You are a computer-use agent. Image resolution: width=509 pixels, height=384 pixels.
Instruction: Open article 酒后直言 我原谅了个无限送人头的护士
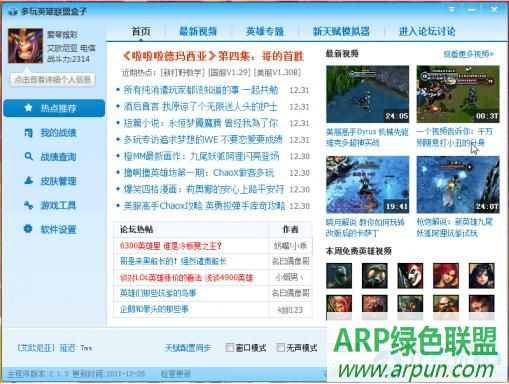tap(200, 107)
